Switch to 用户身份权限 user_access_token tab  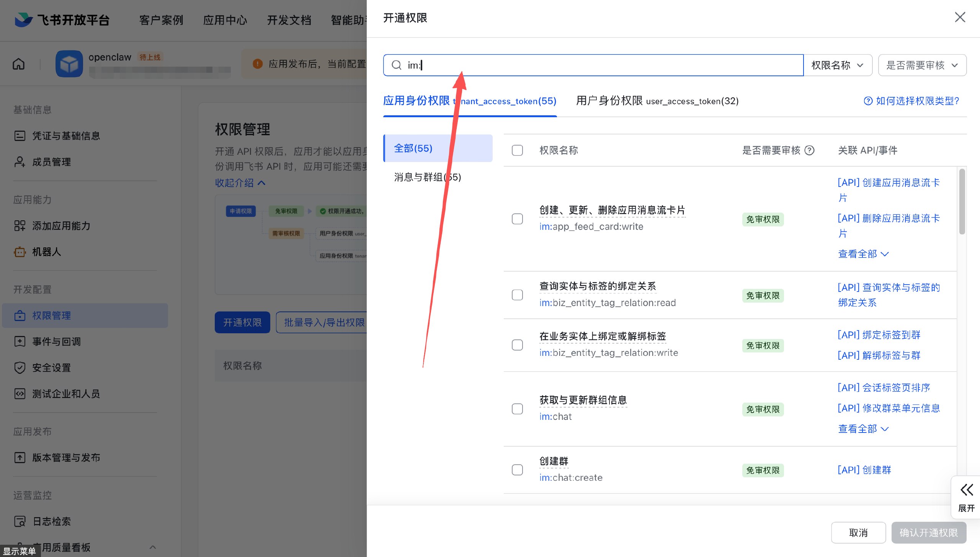[657, 101]
